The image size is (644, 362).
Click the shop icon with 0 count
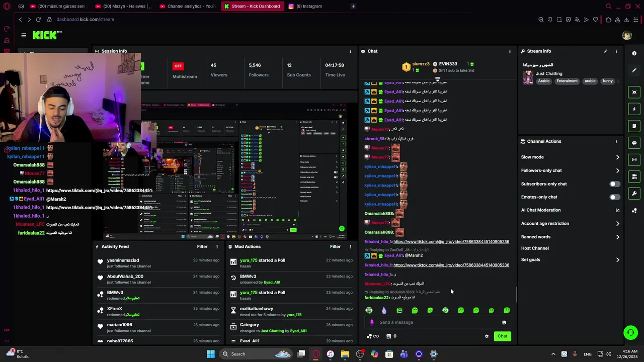(x=391, y=336)
